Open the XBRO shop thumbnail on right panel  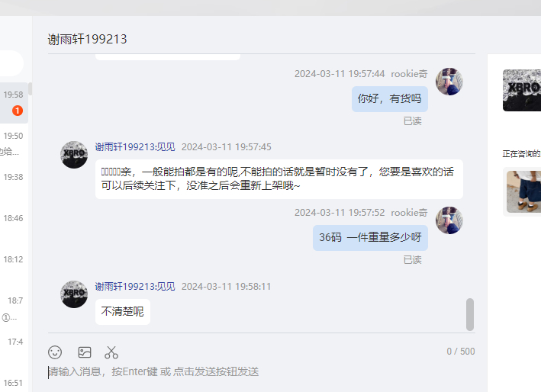click(522, 90)
